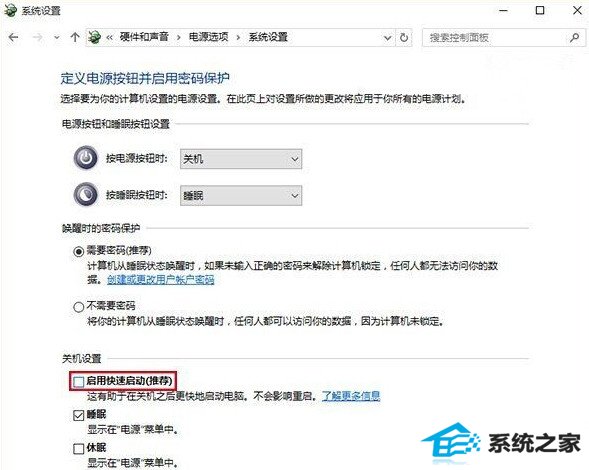Go back with the left arrow
This screenshot has height=470, width=589.
14,37
